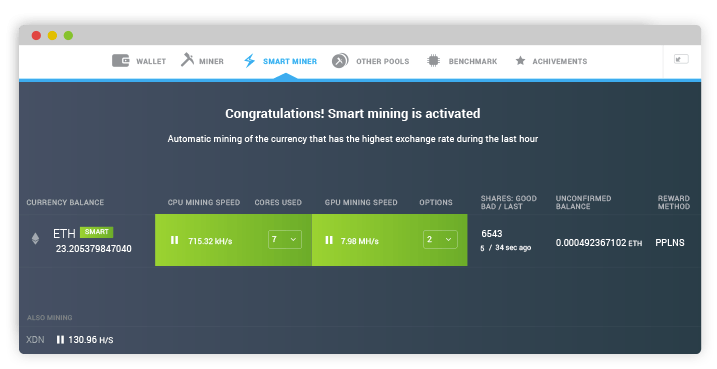The width and height of the screenshot is (717, 369).
Task: Minimize the window with the yellow button
Action: coord(52,36)
